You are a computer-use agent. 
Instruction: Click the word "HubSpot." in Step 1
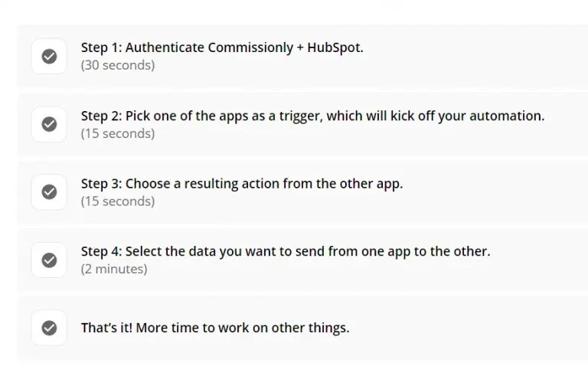335,47
